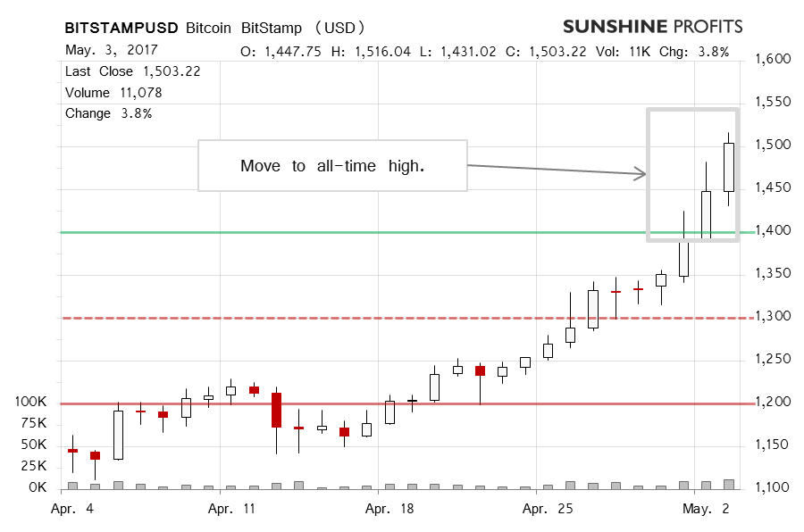Click the Sunshine Profits logo

pos(653,26)
